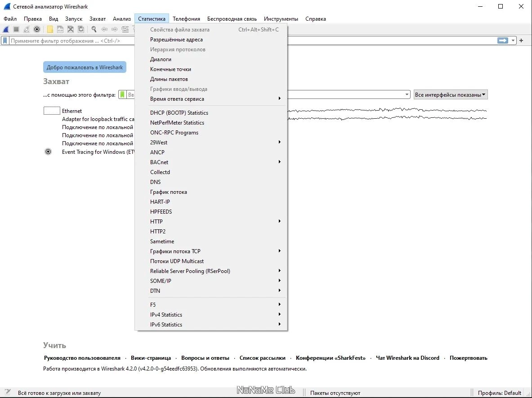The height and width of the screenshot is (398, 532).
Task: Click the find packet magnifier icon
Action: tap(94, 30)
